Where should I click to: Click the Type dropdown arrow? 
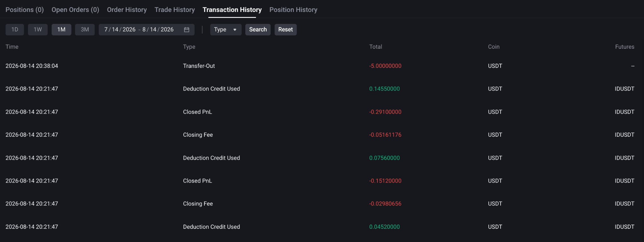(235, 30)
